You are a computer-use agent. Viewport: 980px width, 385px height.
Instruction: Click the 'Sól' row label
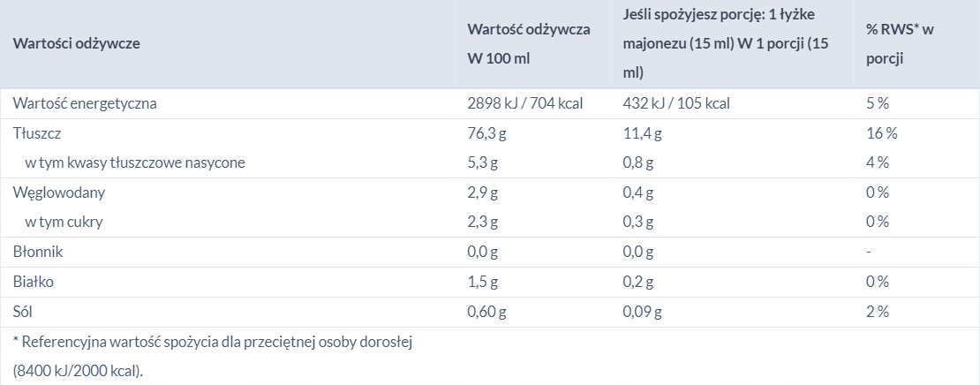click(22, 311)
